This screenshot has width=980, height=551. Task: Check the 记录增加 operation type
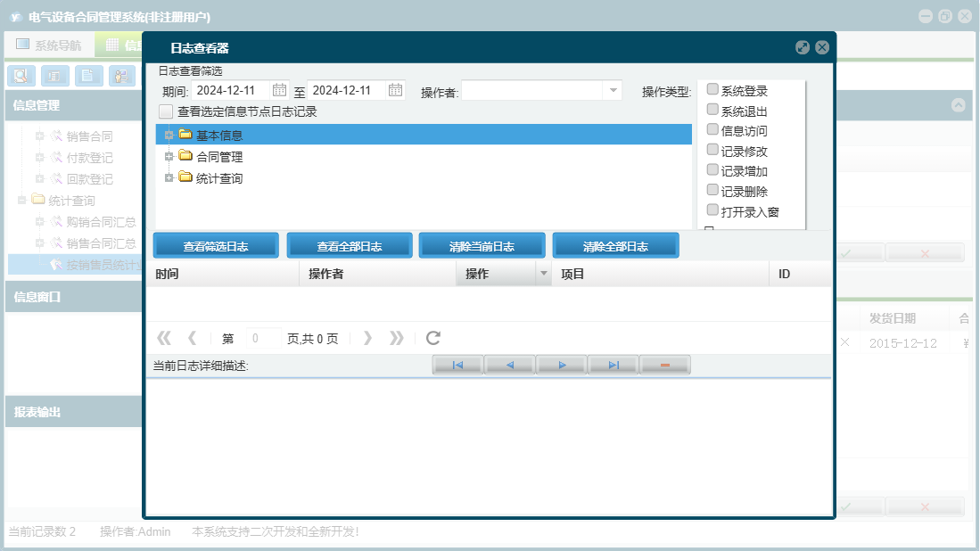[712, 169]
